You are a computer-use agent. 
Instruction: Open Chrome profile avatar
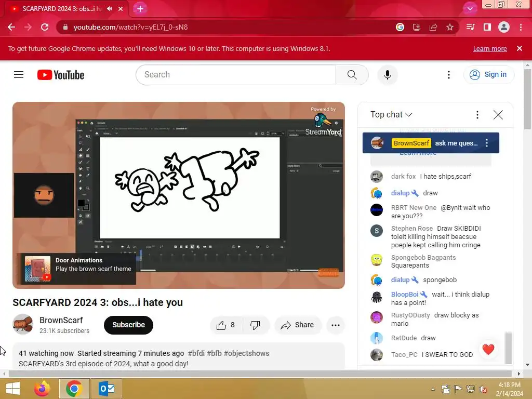(504, 27)
